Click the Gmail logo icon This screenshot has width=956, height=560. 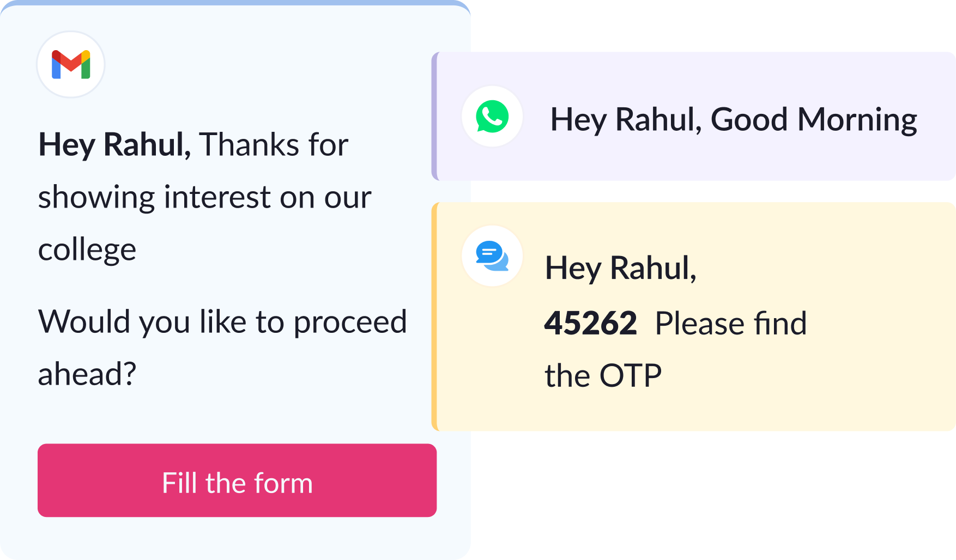tap(71, 65)
